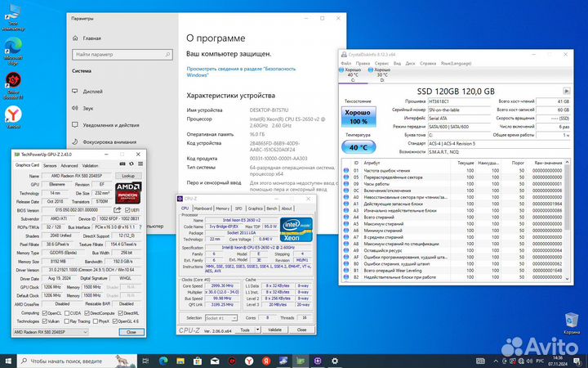Open the Mail app from the taskbar
The width and height of the screenshot is (588, 368).
tap(215, 361)
